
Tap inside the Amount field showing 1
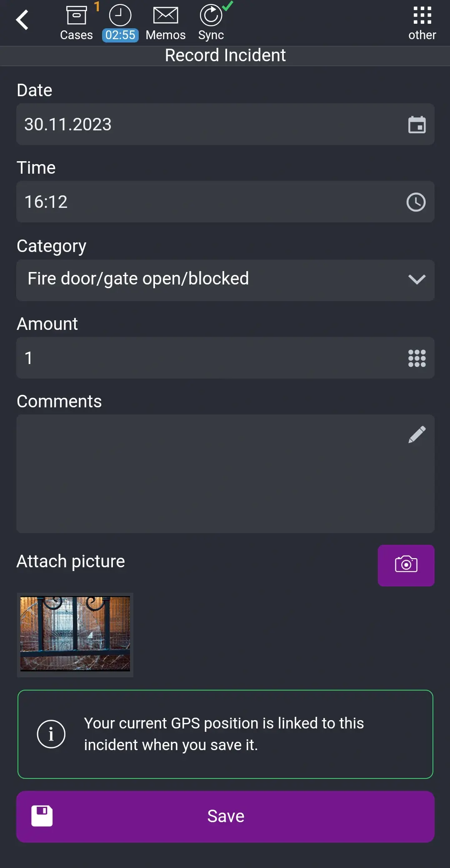(x=167, y=358)
